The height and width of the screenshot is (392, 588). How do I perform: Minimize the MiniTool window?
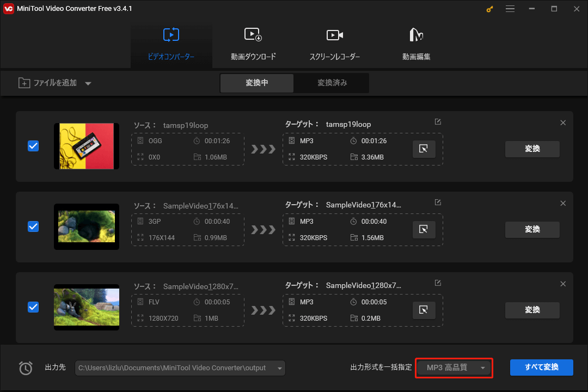[532, 9]
